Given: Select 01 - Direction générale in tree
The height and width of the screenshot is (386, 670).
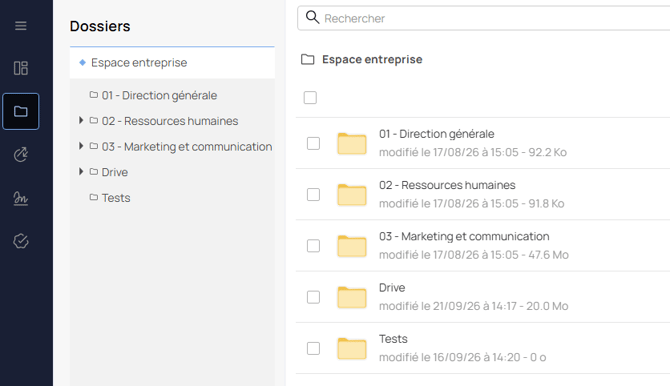Looking at the screenshot, I should pos(159,95).
